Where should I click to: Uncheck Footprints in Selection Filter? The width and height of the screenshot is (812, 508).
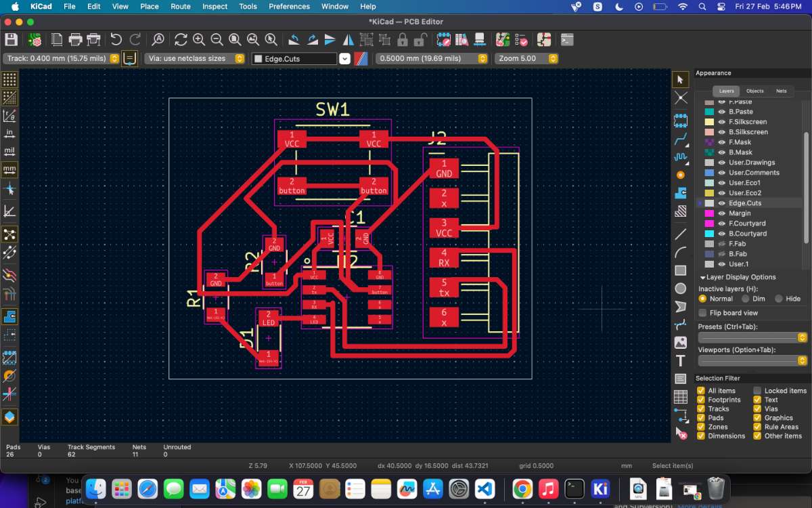(702, 400)
